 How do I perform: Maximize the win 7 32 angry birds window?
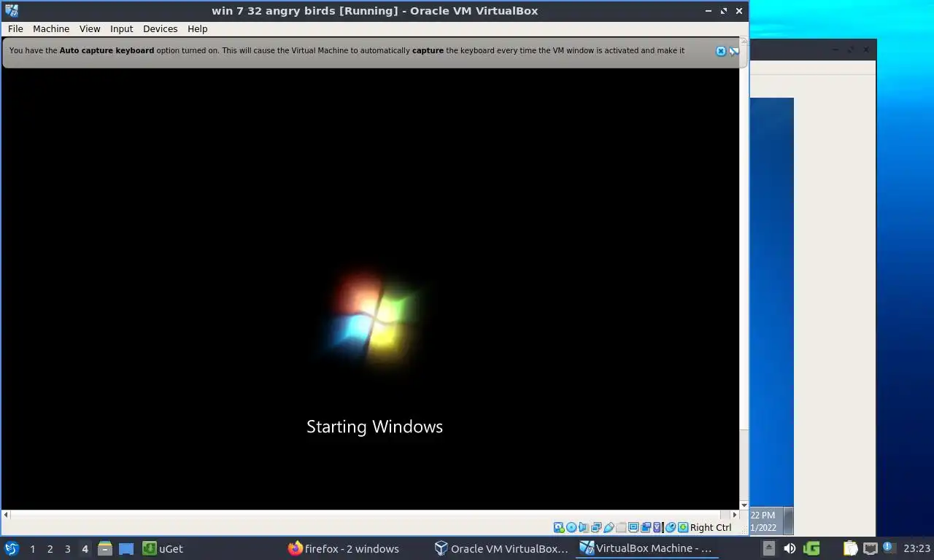pos(724,11)
